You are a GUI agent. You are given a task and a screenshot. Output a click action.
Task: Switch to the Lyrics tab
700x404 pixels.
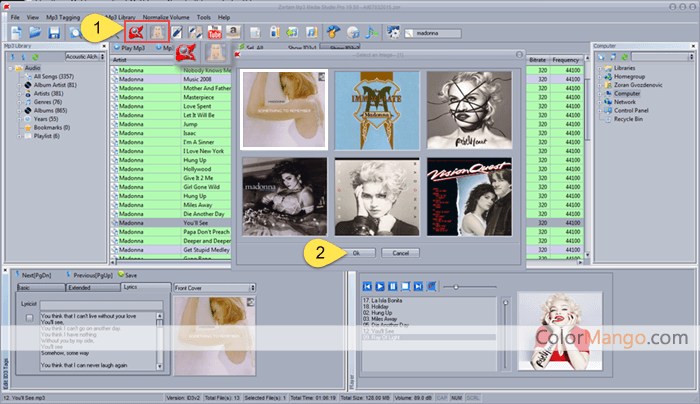[146, 287]
